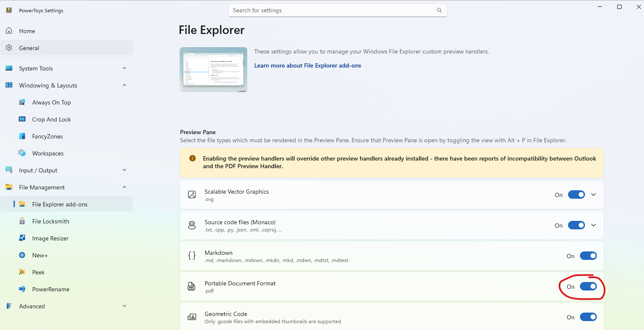Click the FancyZones icon
Image resolution: width=644 pixels, height=330 pixels.
click(22, 136)
